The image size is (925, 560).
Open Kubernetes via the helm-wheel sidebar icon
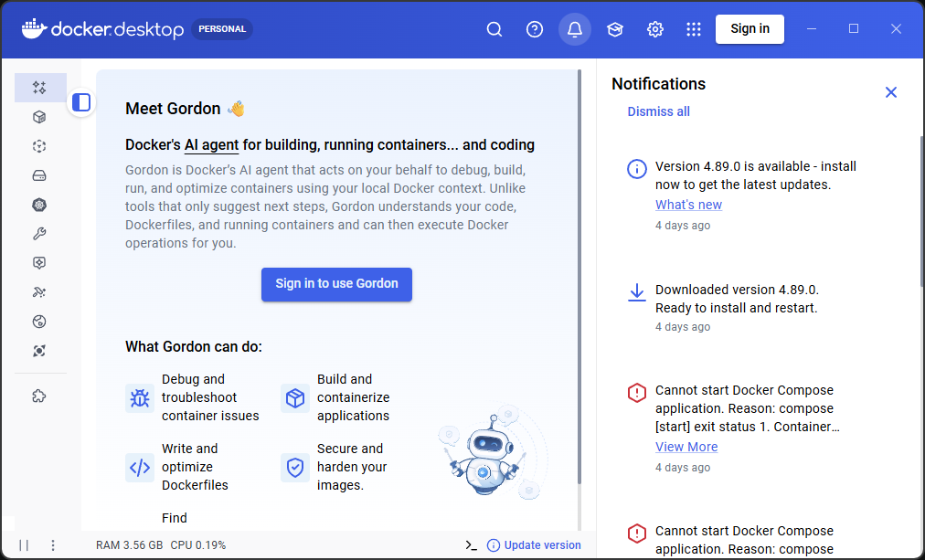pos(39,205)
